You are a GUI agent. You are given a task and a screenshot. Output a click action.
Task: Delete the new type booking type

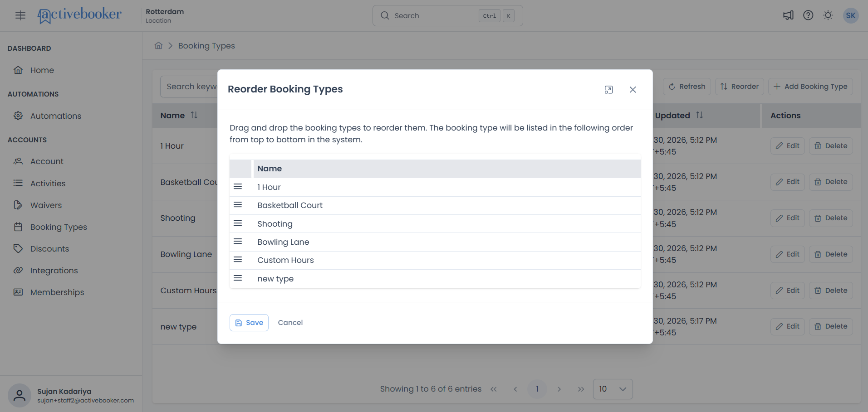pyautogui.click(x=831, y=326)
